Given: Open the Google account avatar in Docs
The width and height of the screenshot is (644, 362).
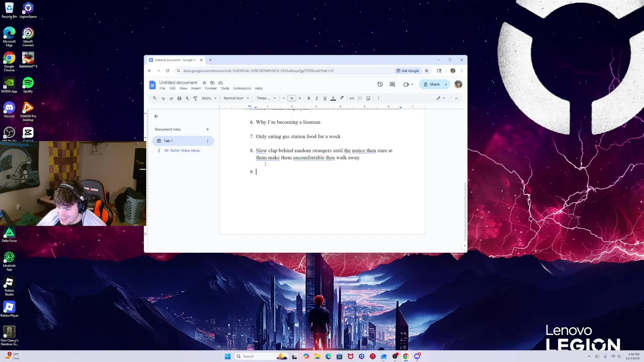Looking at the screenshot, I should tap(458, 84).
